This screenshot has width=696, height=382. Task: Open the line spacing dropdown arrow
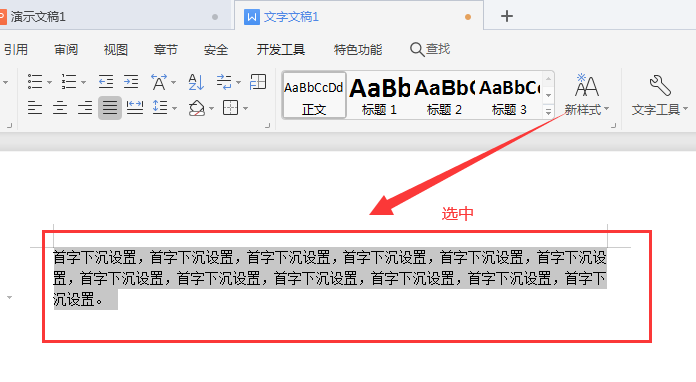coord(174,108)
